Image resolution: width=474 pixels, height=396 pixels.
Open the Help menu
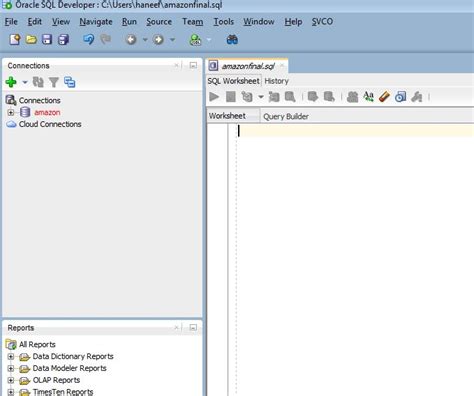click(x=293, y=22)
